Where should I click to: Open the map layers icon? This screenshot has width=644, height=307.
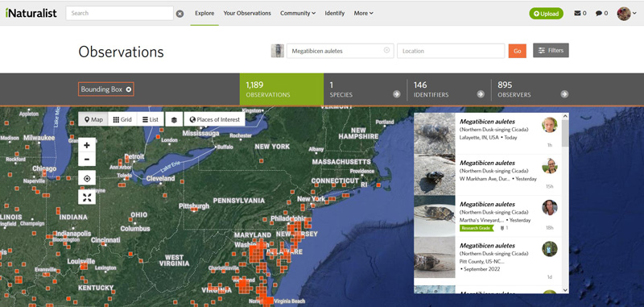[174, 119]
